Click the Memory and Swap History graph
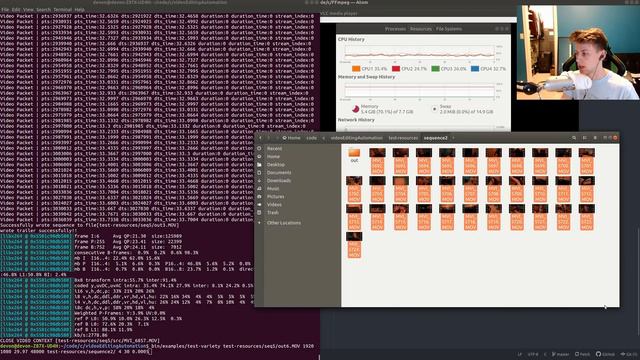Screen dimensions: 640x360 (x=419, y=91)
